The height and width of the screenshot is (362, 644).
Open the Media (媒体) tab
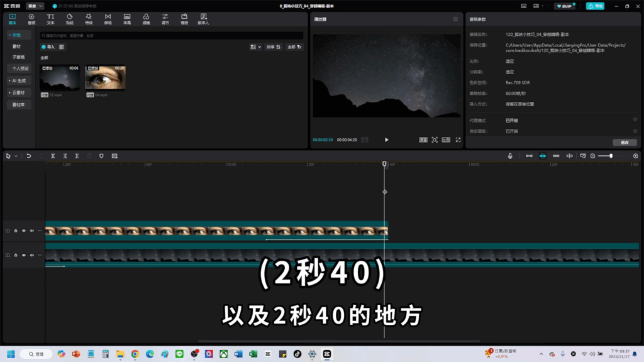point(13,19)
